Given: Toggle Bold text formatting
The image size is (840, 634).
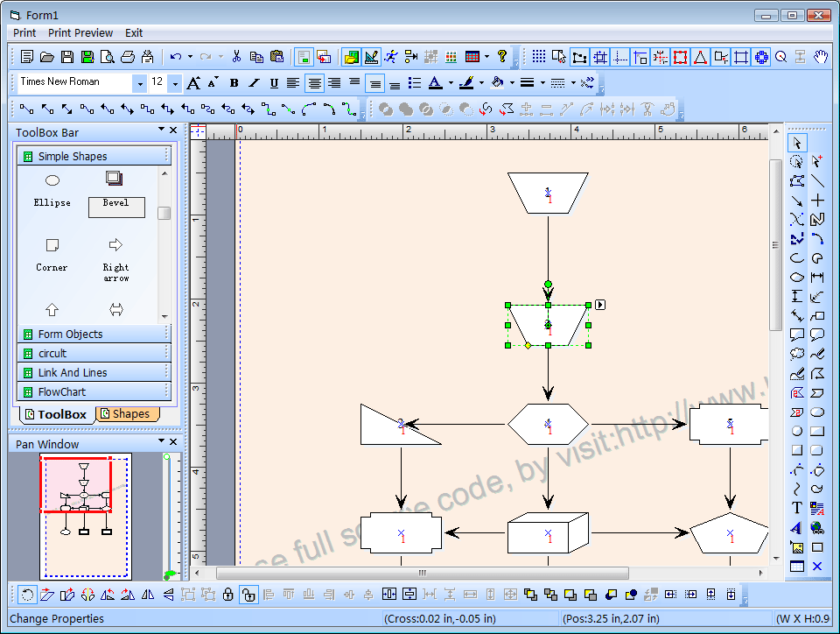Looking at the screenshot, I should 234,83.
